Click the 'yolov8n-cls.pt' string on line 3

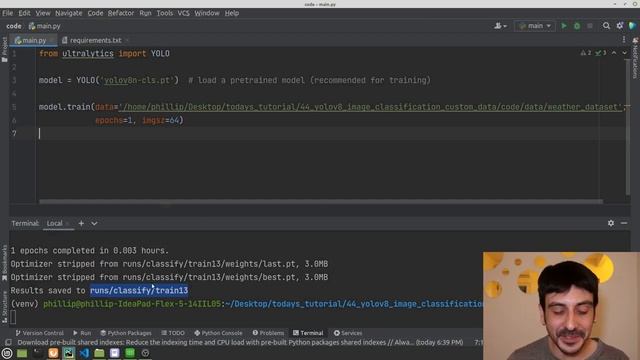137,80
